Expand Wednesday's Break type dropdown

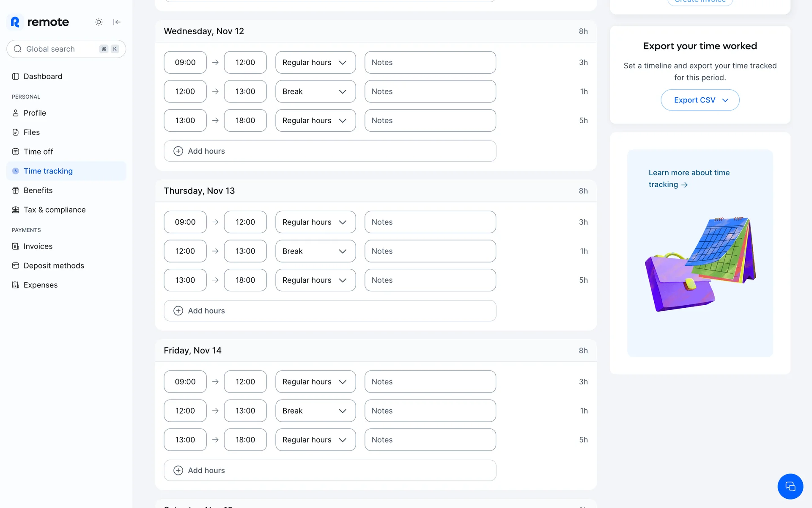(x=315, y=91)
